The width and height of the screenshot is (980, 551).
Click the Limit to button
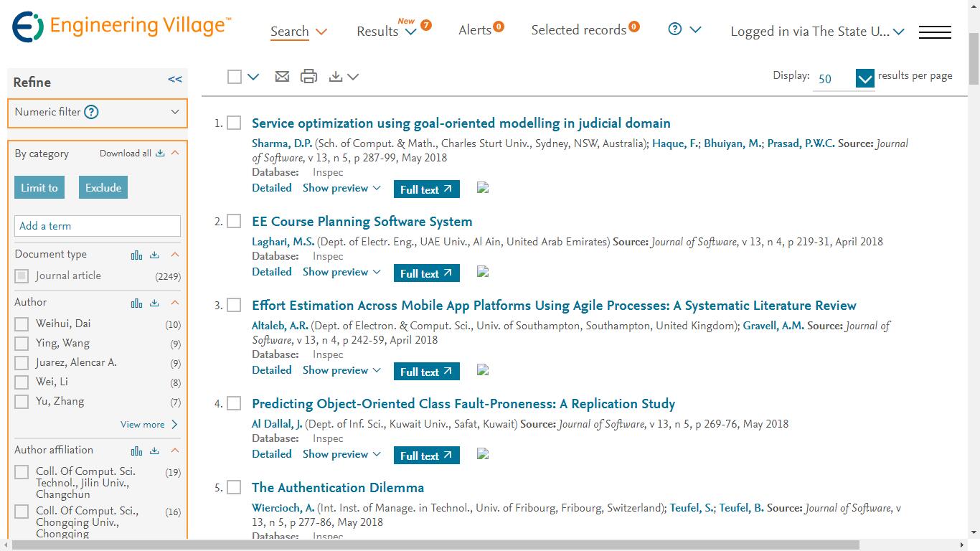[x=39, y=188]
